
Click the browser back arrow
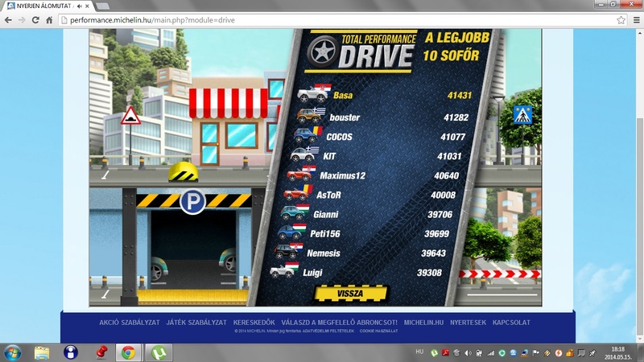click(x=10, y=19)
